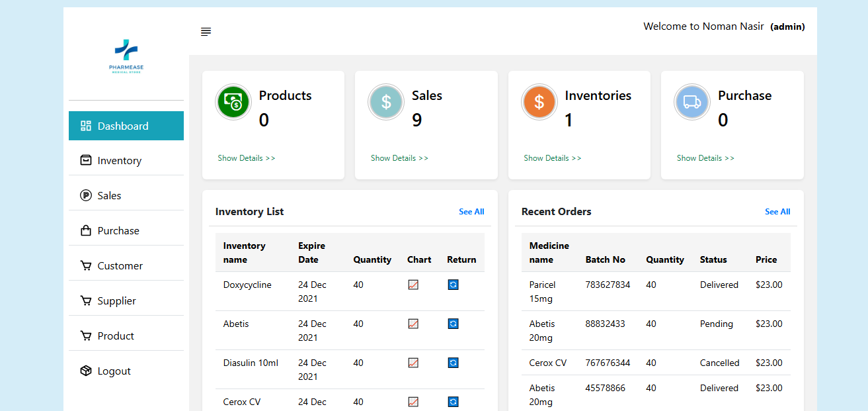Click the return icon for Doxycycline row
The height and width of the screenshot is (411, 868).
(x=453, y=285)
